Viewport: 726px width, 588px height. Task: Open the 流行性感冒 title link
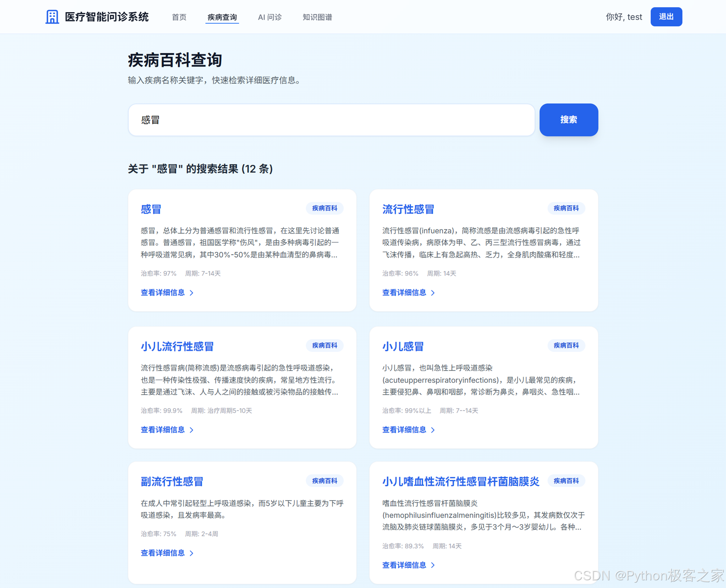click(x=408, y=209)
